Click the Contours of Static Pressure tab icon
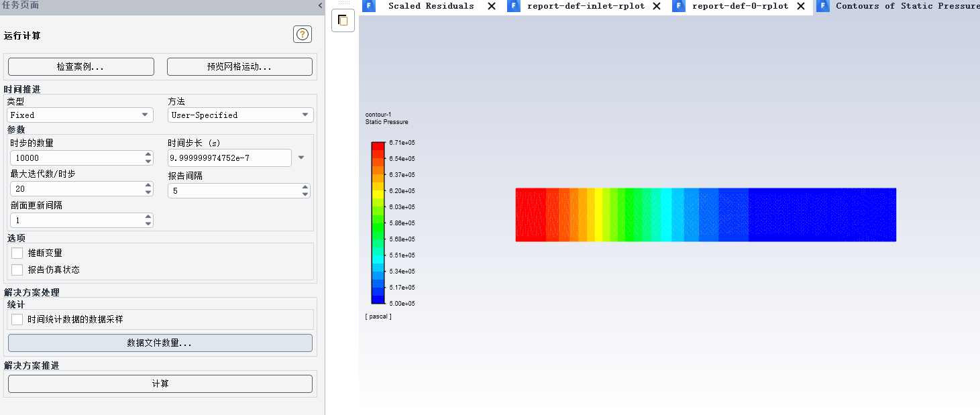980x415 pixels. [x=822, y=6]
